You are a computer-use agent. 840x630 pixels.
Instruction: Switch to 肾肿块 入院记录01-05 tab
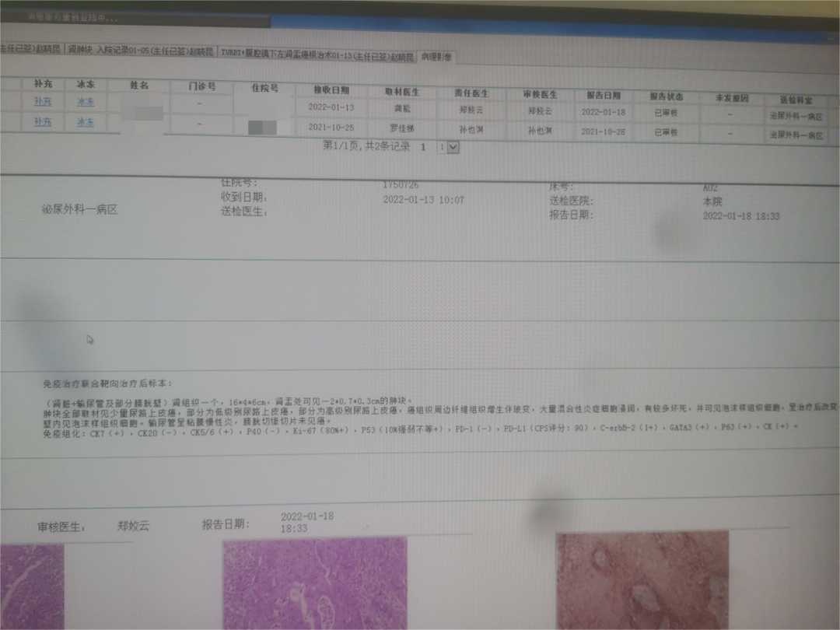tap(140, 51)
